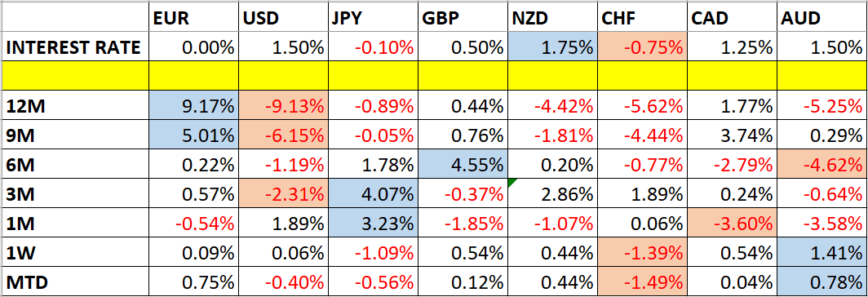Click the CHF interest rate cell -0.75%

642,47
